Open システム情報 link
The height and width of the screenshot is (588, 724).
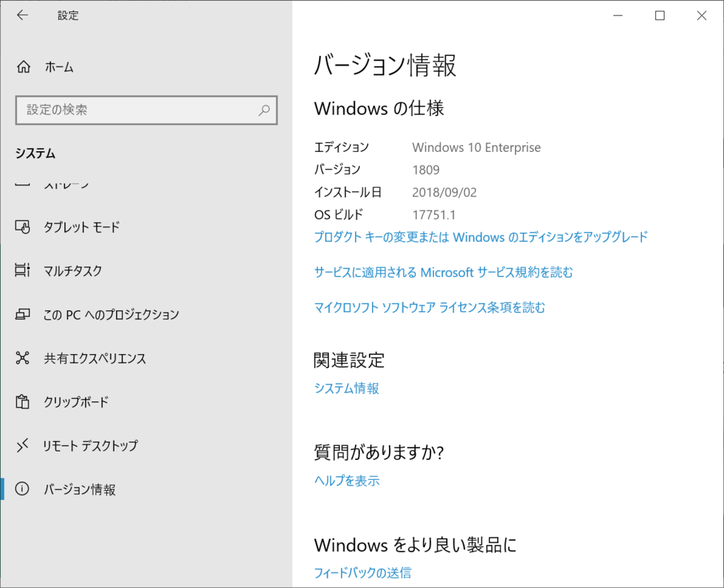[346, 388]
